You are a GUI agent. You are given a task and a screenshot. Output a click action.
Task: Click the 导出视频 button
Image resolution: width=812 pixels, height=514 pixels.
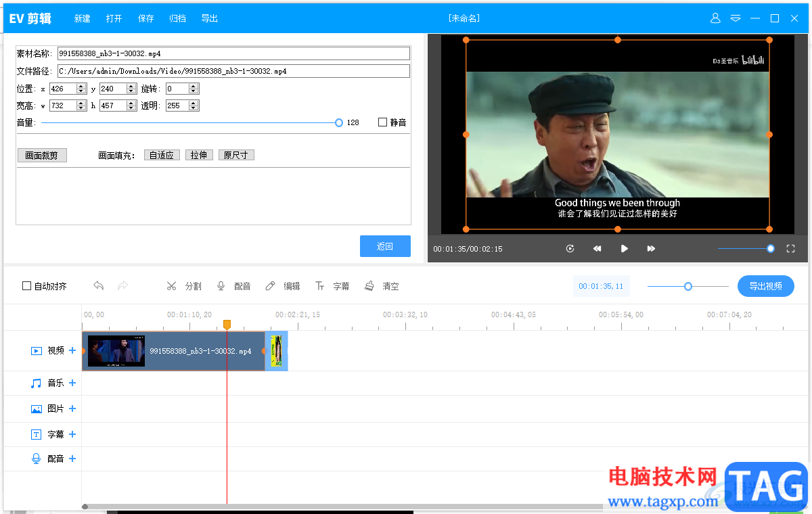pos(765,286)
